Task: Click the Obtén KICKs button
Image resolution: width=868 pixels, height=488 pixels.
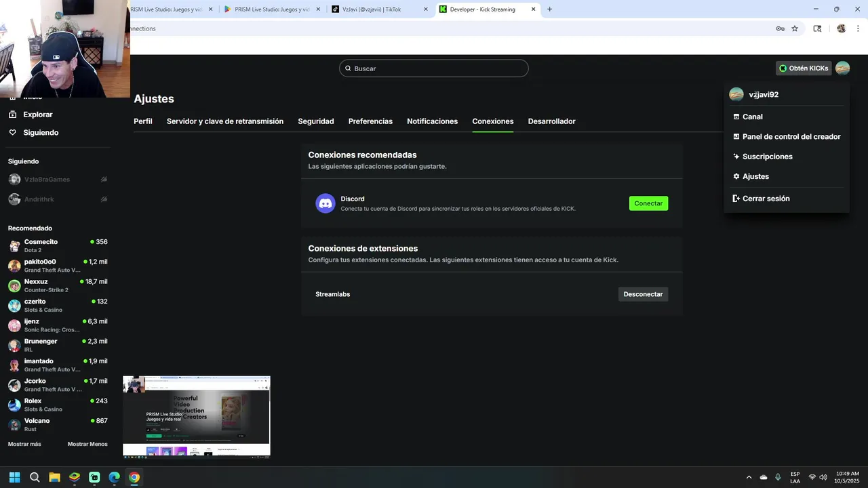Action: click(x=804, y=68)
